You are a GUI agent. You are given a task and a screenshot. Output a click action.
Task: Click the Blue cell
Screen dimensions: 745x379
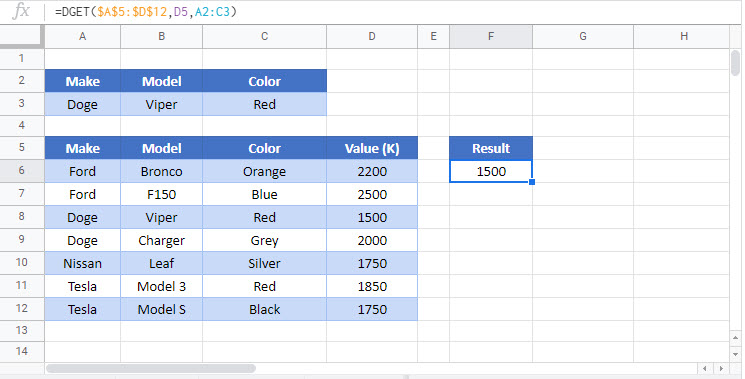point(265,194)
